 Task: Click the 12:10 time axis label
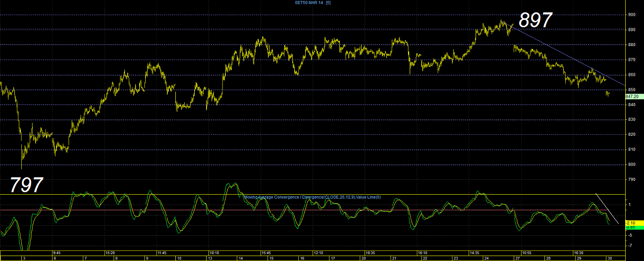click(x=318, y=253)
